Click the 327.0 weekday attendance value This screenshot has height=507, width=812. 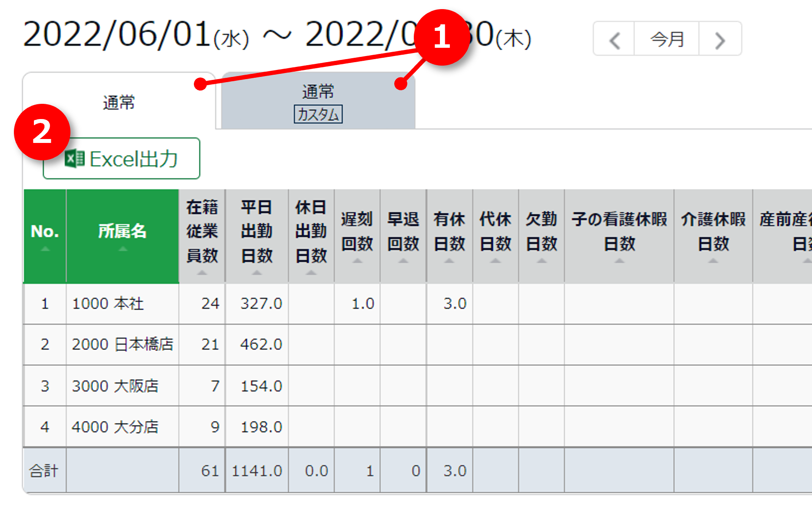pyautogui.click(x=261, y=303)
